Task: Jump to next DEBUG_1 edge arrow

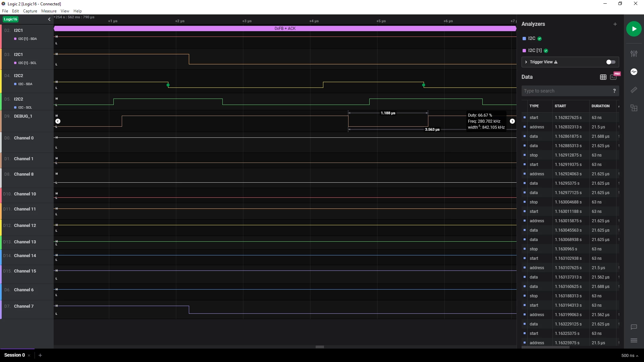Action: pos(512,121)
